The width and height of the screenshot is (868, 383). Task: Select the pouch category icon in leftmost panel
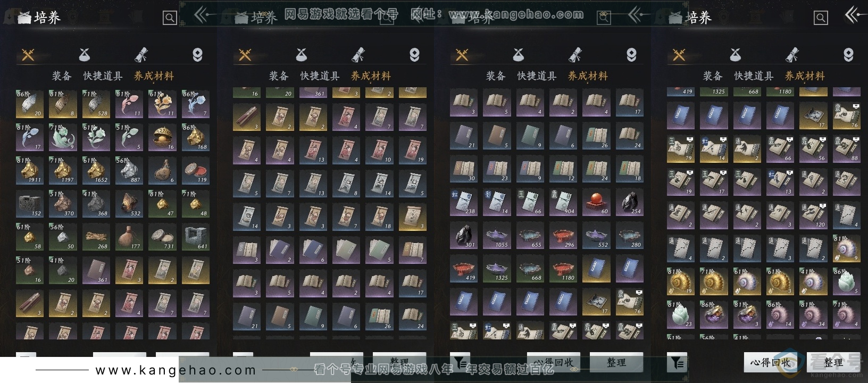click(x=85, y=54)
